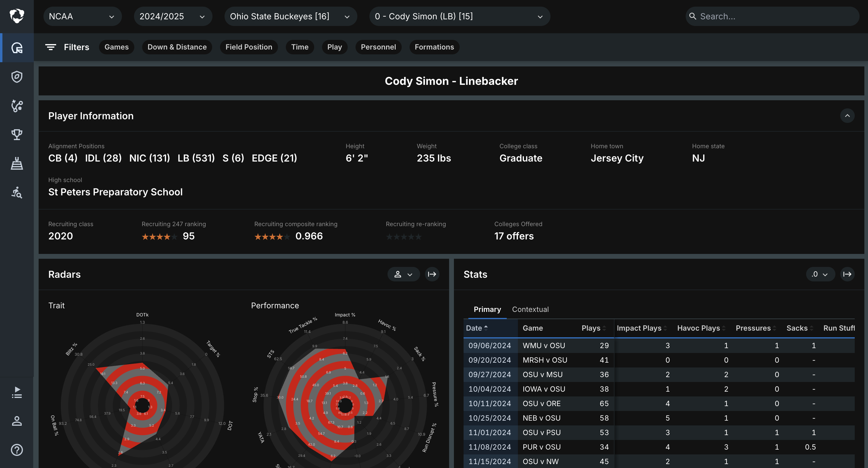Open the NCAA league dropdown
Viewport: 868px width, 468px height.
tap(83, 16)
